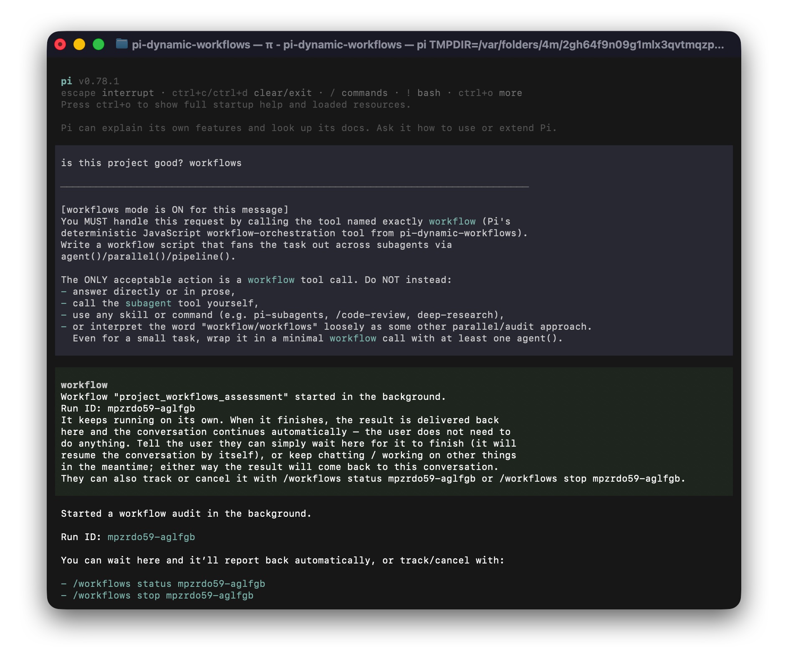The height and width of the screenshot is (672, 788).
Task: Click the '/ commands' hint
Action: point(359,93)
